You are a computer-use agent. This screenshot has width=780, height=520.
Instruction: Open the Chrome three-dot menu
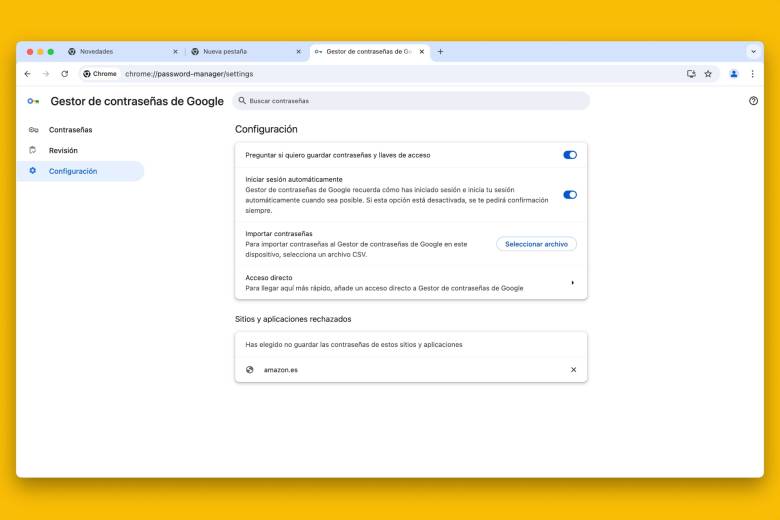[753, 74]
